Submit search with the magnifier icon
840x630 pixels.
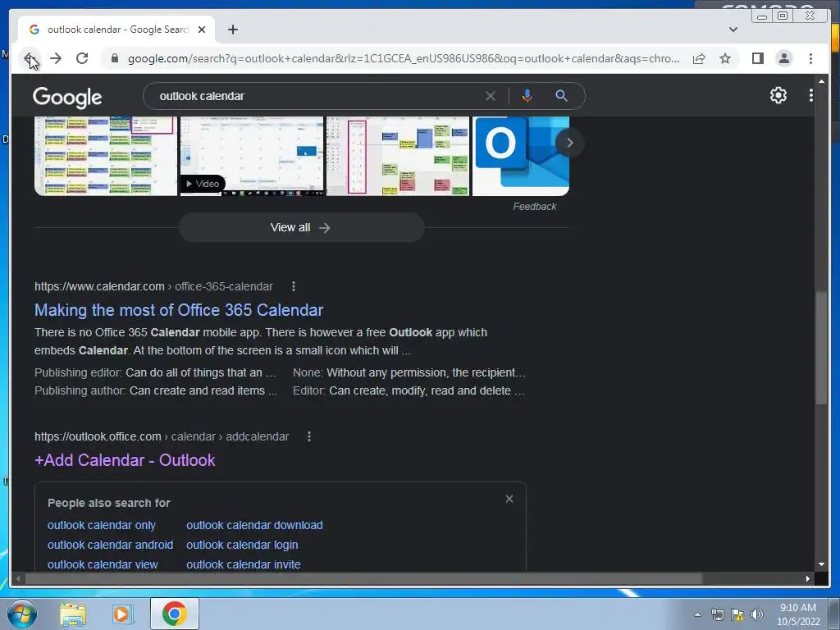click(x=561, y=97)
